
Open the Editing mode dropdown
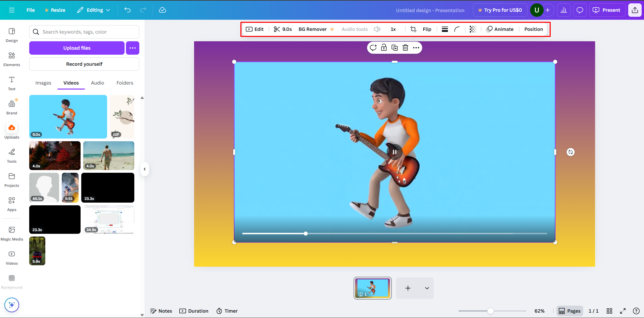pyautogui.click(x=94, y=10)
